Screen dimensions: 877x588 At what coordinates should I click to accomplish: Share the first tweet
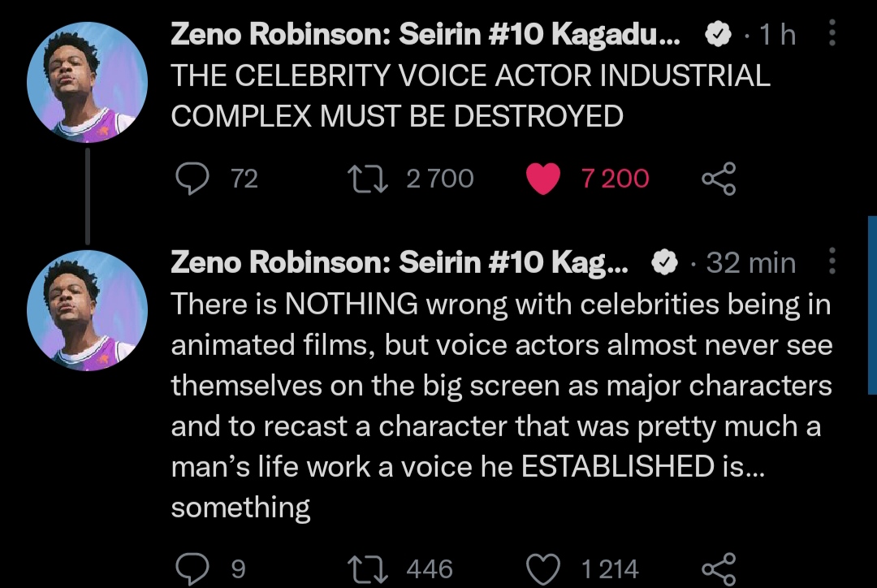click(719, 179)
